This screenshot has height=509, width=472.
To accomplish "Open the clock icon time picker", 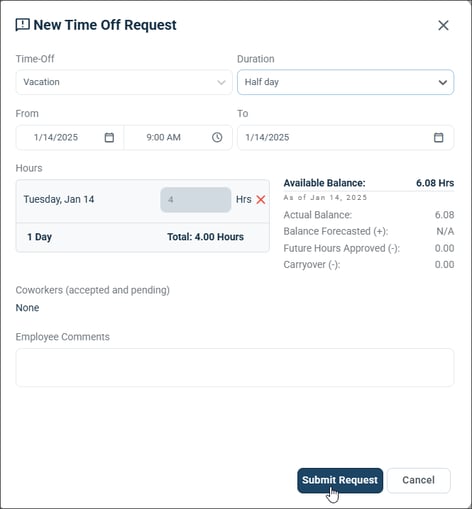I will (217, 137).
